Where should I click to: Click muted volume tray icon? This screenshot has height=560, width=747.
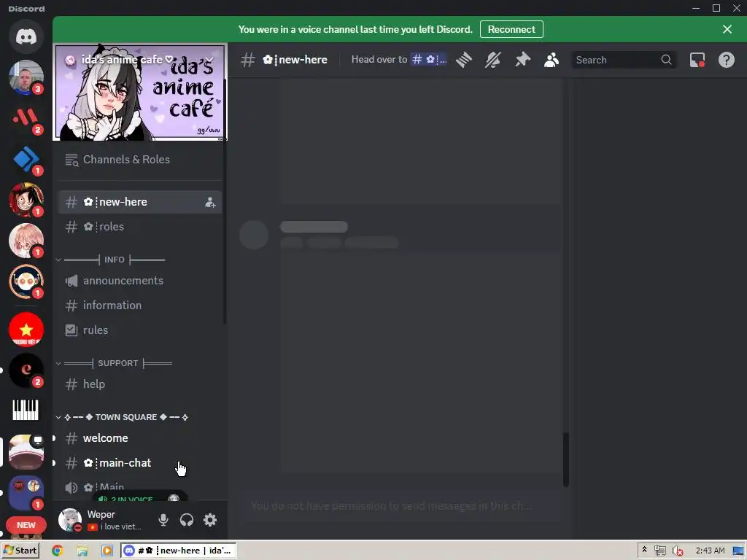(x=676, y=551)
